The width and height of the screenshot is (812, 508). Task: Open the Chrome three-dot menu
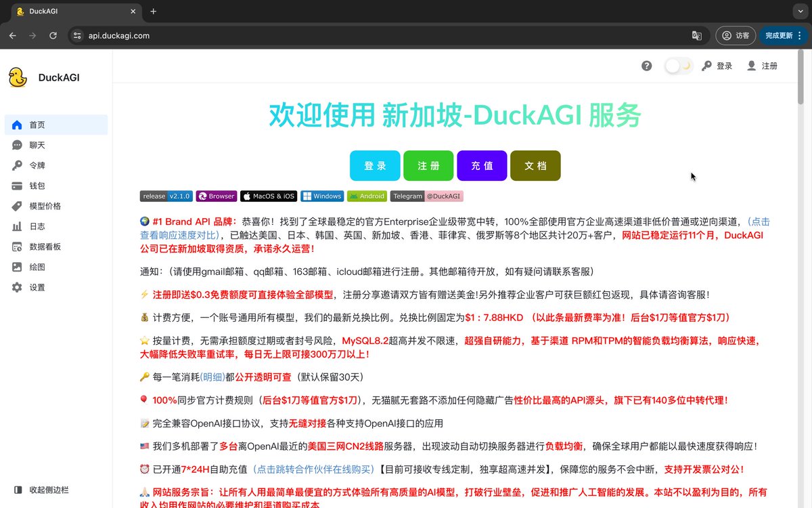[800, 35]
